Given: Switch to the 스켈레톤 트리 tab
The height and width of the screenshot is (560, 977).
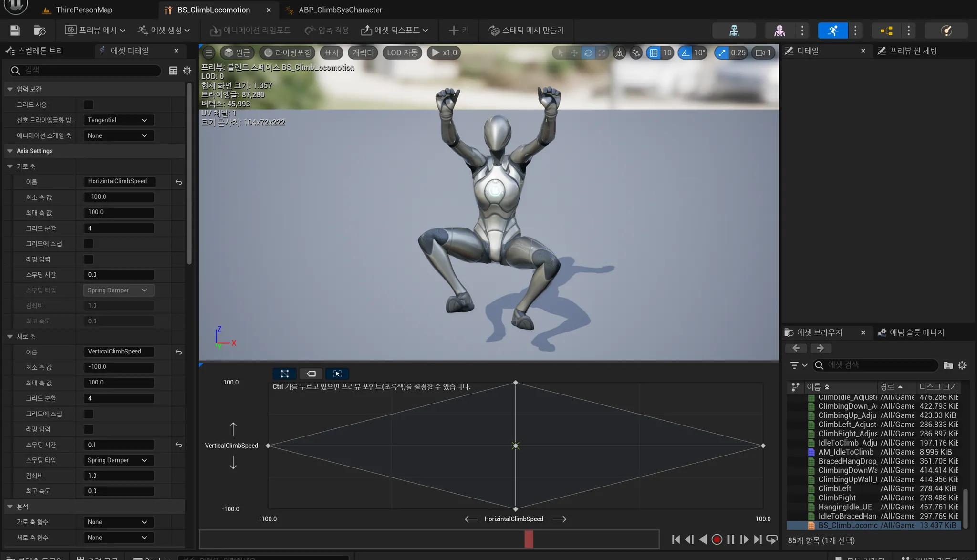Looking at the screenshot, I should tap(40, 51).
